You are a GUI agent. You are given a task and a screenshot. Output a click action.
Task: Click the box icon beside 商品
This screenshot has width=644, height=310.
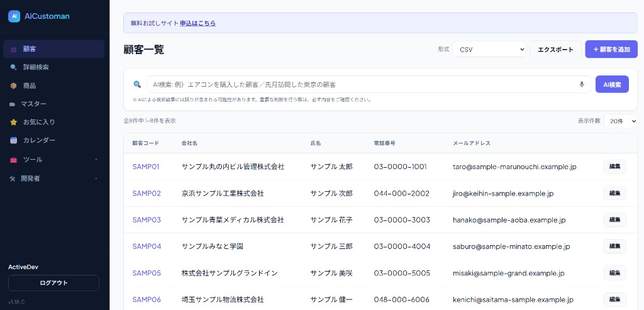(14, 86)
